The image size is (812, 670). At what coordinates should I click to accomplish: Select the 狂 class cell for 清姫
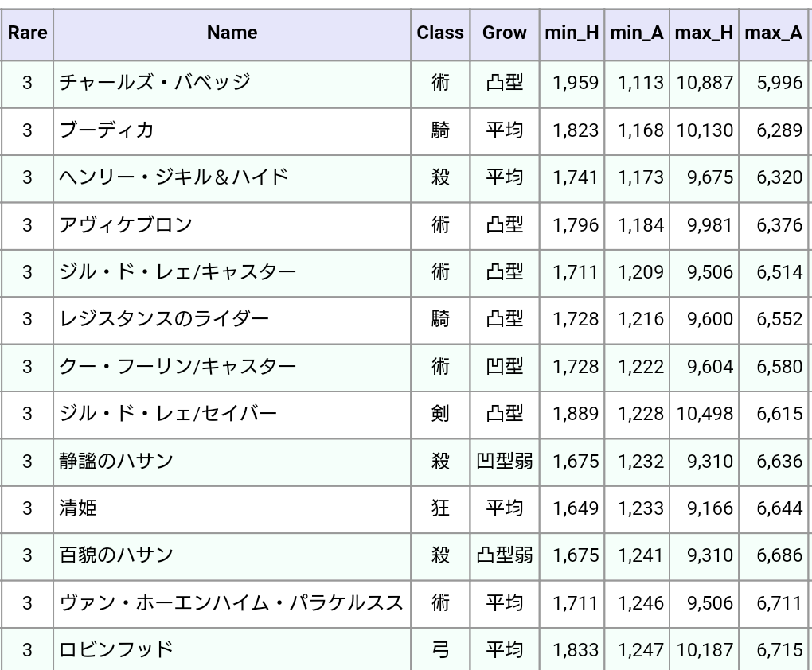point(440,508)
